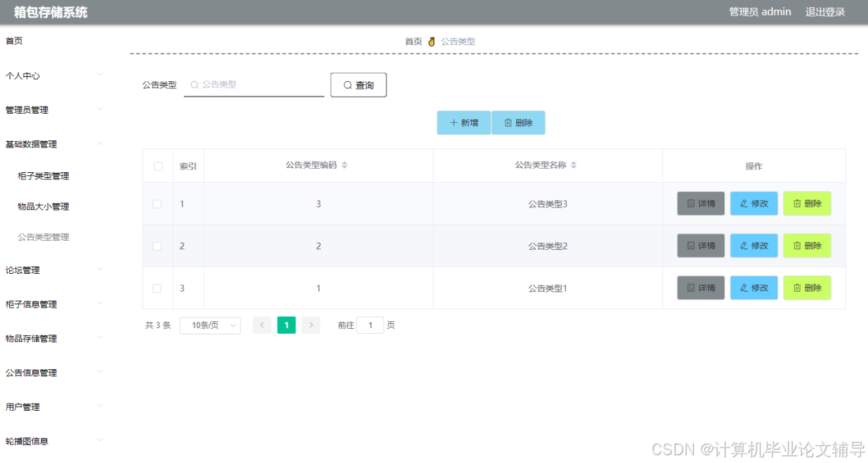Click 删除 for 公告类型2 row
Viewport: 868px width, 463px height.
click(x=807, y=246)
